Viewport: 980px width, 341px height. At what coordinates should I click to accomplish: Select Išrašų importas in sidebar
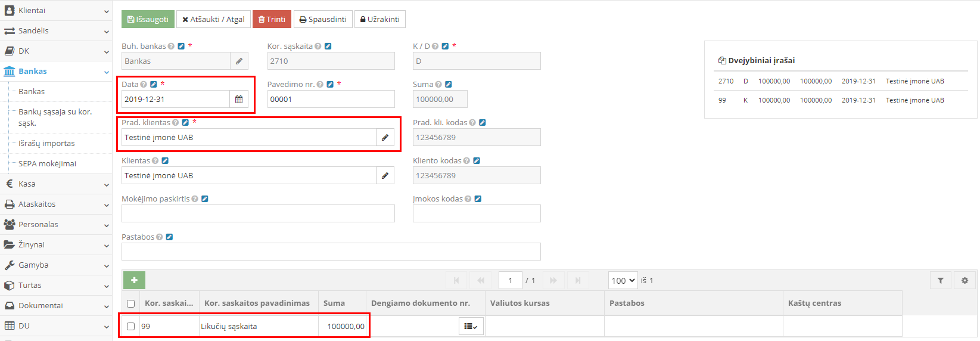point(46,144)
